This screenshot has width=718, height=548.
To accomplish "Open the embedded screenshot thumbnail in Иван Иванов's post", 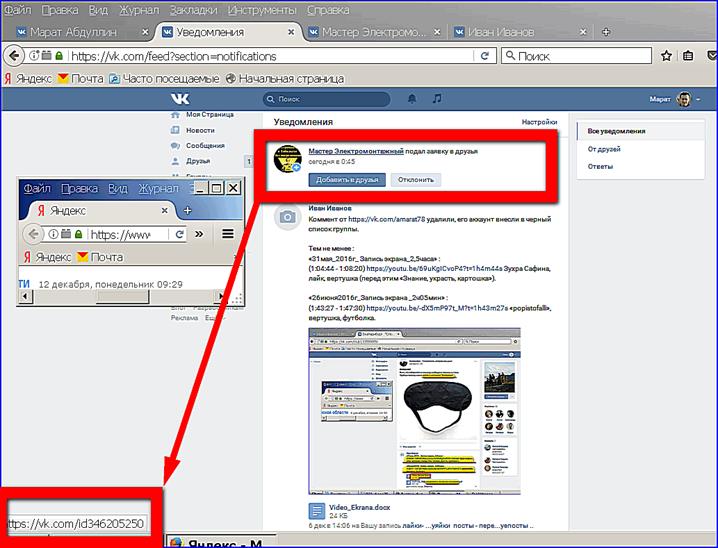I will (x=416, y=410).
